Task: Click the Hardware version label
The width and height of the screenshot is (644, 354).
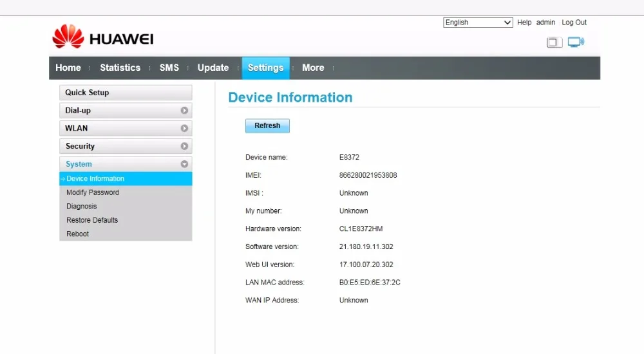Action: tap(273, 228)
